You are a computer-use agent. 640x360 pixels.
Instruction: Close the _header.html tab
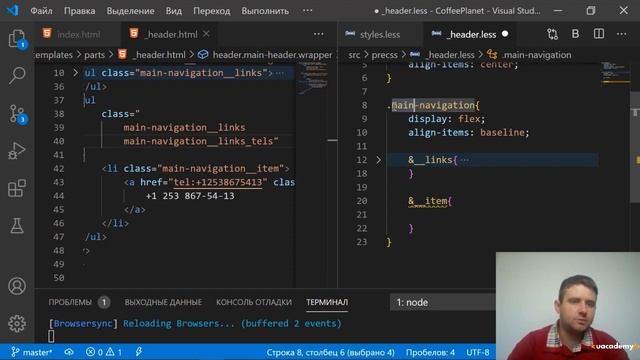click(206, 34)
